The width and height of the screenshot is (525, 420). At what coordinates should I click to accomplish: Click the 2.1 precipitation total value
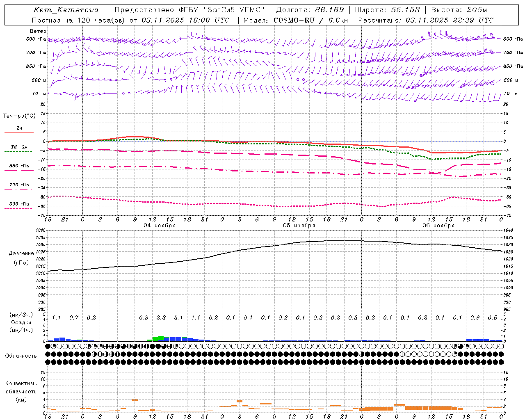coord(178,318)
